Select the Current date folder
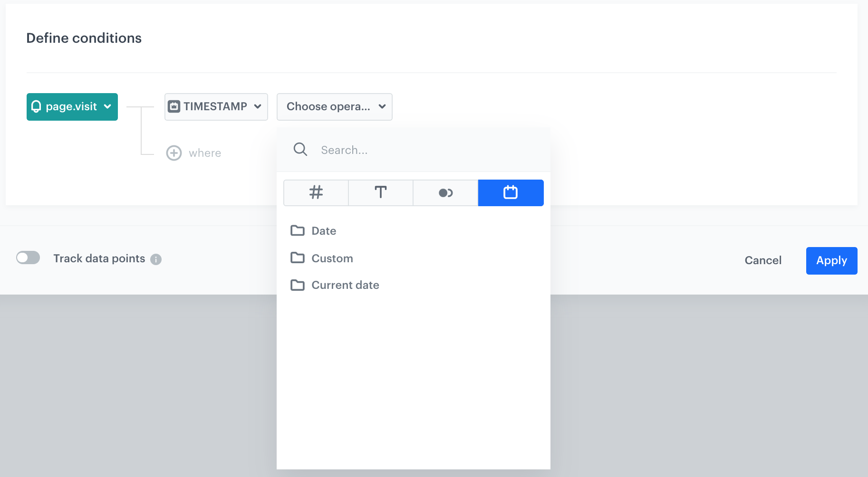Viewport: 868px width, 477px height. pyautogui.click(x=345, y=285)
